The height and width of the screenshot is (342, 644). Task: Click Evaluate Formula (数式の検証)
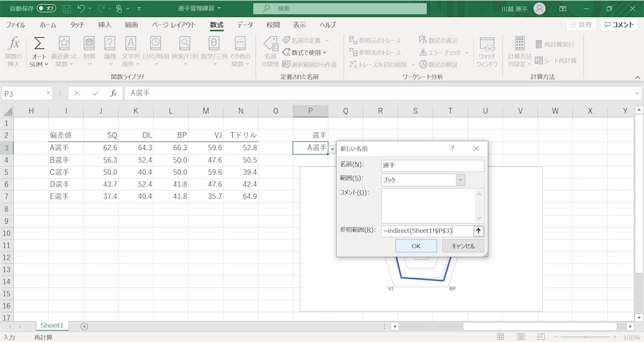(x=438, y=65)
